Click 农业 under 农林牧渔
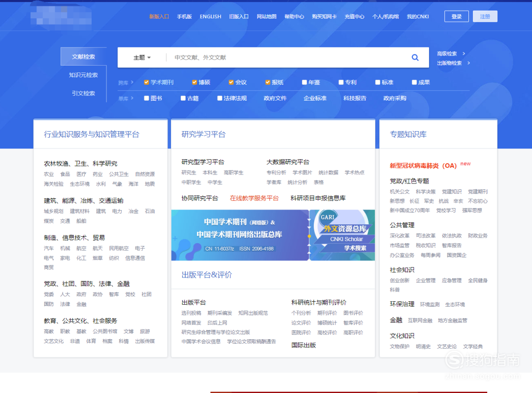This screenshot has height=393, width=532. pyautogui.click(x=49, y=174)
